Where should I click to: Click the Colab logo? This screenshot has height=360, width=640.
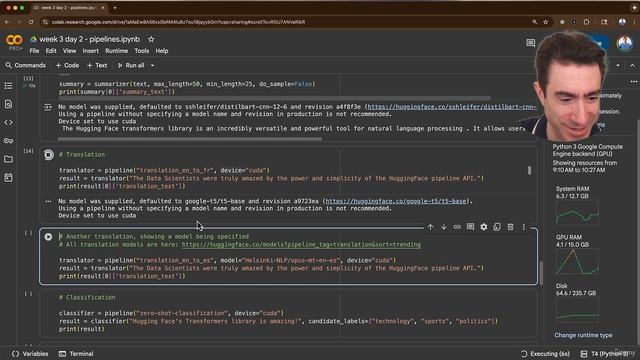click(14, 40)
